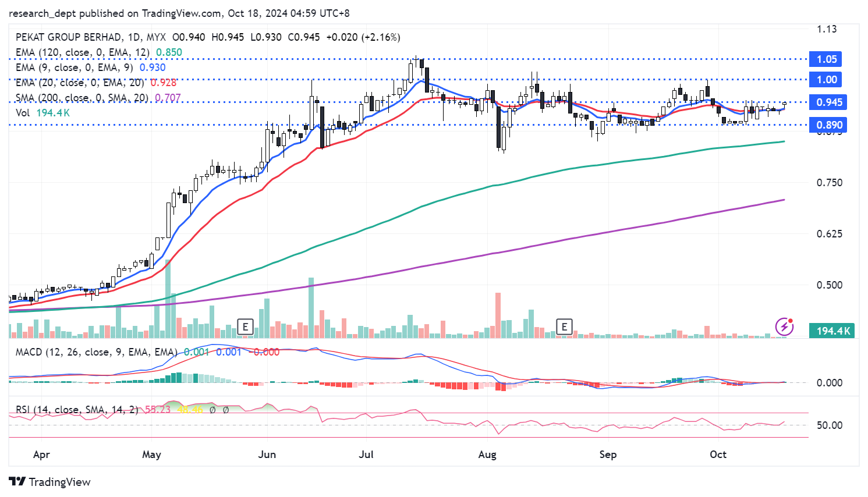Click the TradingView logo at bottom left
Viewport: 868px width, 497px height.
click(50, 482)
